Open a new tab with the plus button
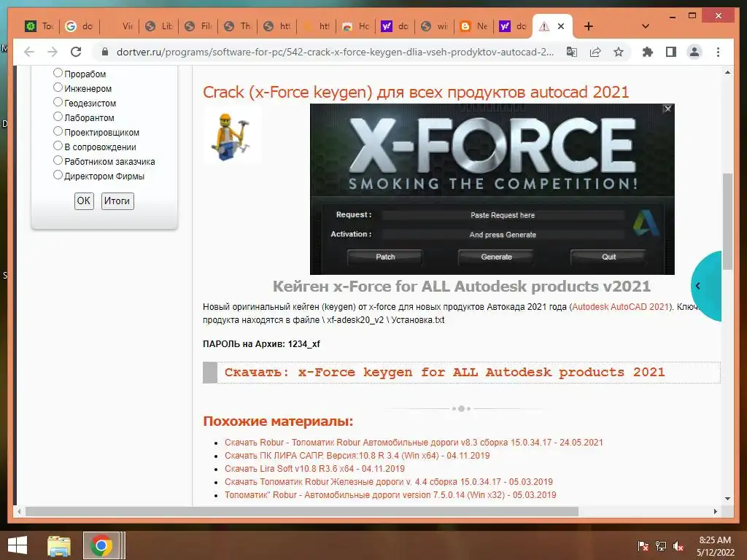 pos(589,26)
